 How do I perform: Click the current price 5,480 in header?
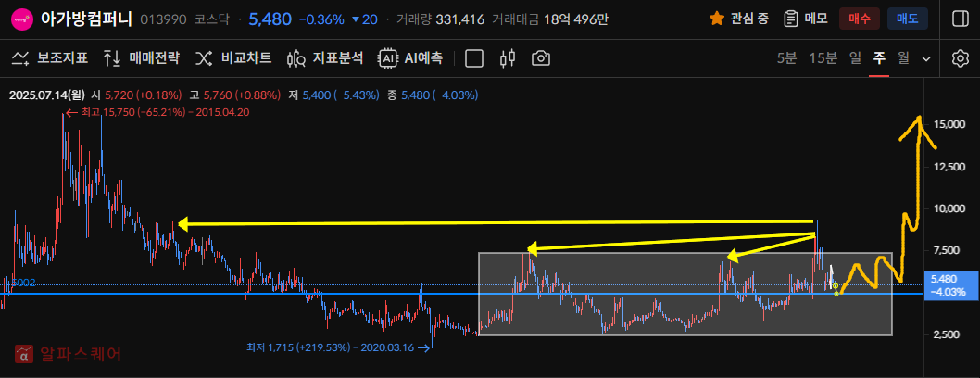[270, 19]
